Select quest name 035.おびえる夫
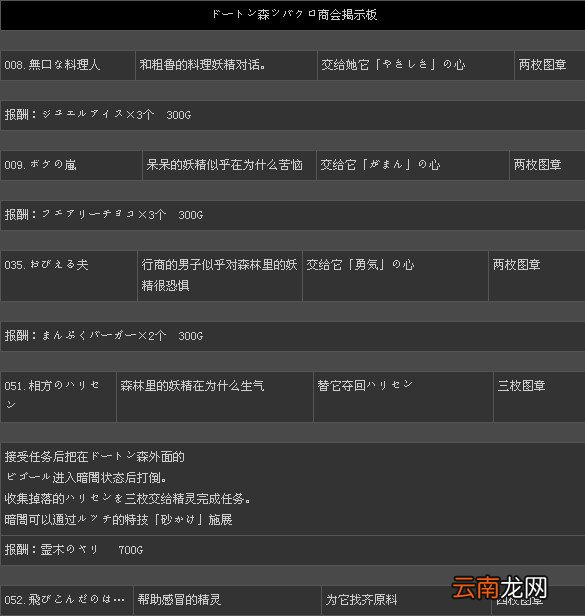 coord(46,265)
